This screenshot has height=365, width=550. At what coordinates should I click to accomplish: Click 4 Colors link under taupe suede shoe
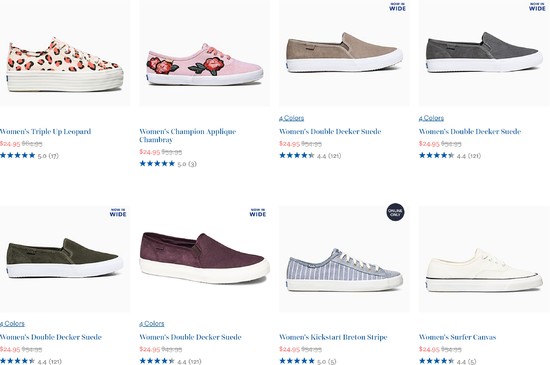coord(291,118)
